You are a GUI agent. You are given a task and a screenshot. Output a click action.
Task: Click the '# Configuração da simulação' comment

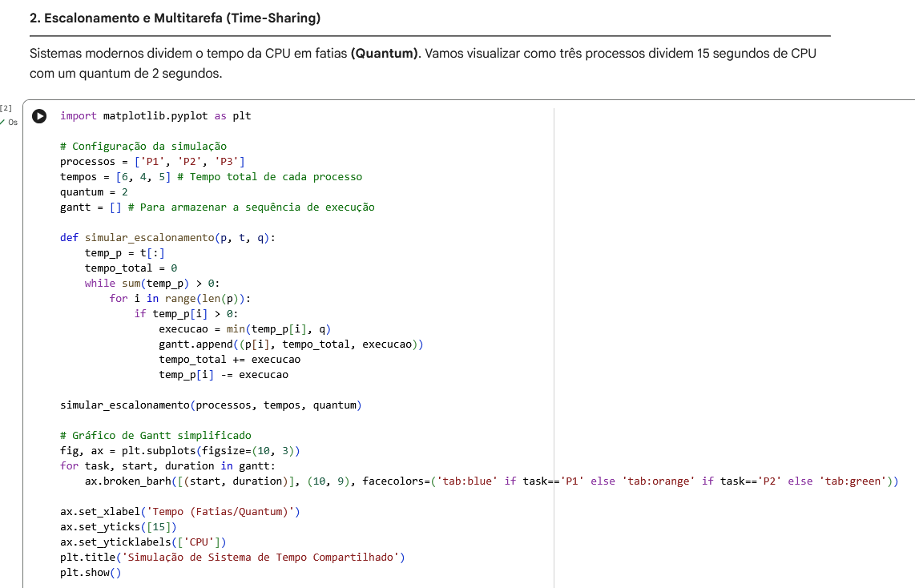pyautogui.click(x=143, y=147)
